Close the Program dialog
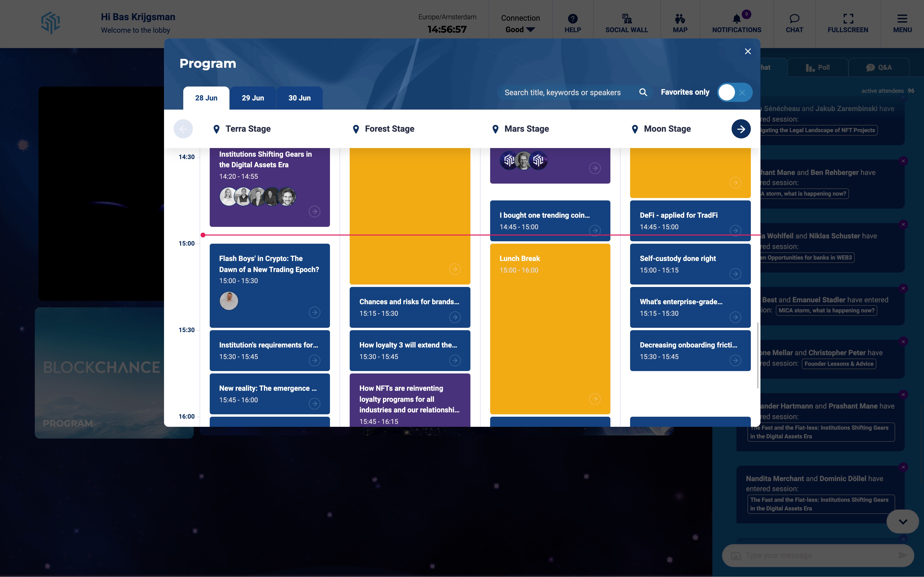 pyautogui.click(x=748, y=51)
